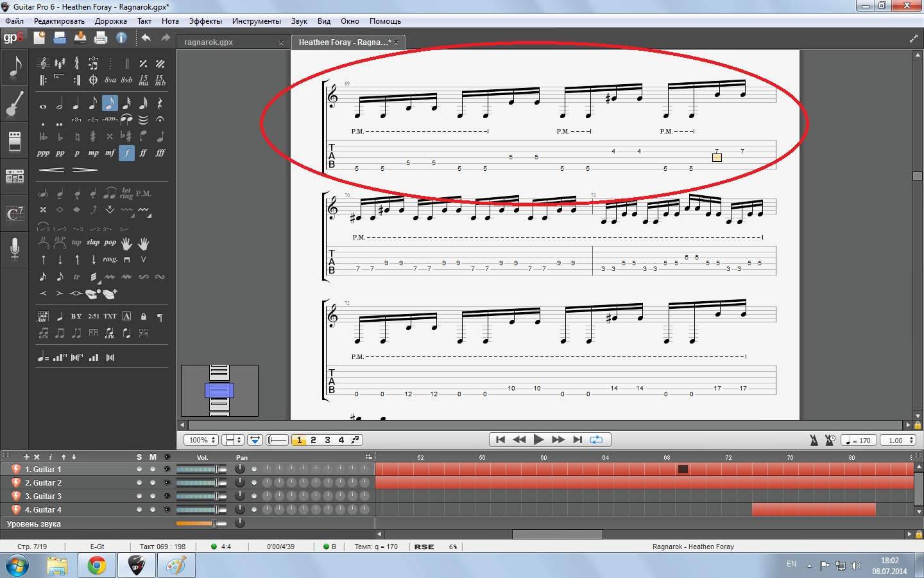This screenshot has width=924, height=578.
Task: Set dynamic to pianississimo (ppp)
Action: pos(43,153)
